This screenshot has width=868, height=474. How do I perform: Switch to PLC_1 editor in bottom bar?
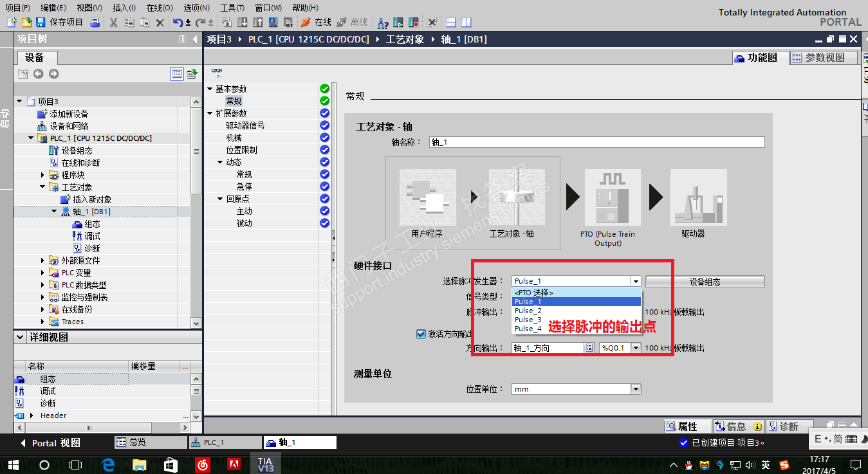225,442
